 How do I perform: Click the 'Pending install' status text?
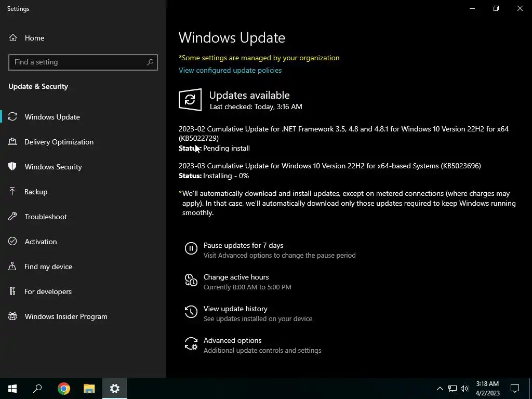[227, 148]
